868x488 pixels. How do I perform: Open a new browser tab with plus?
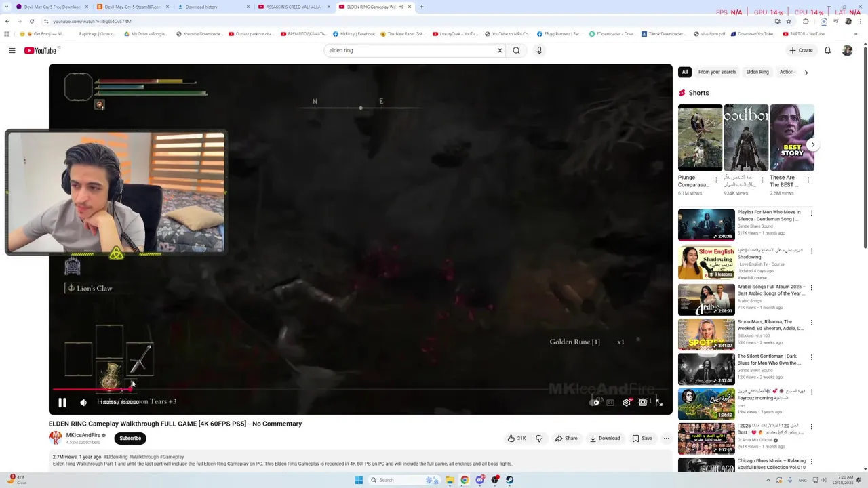(x=421, y=7)
